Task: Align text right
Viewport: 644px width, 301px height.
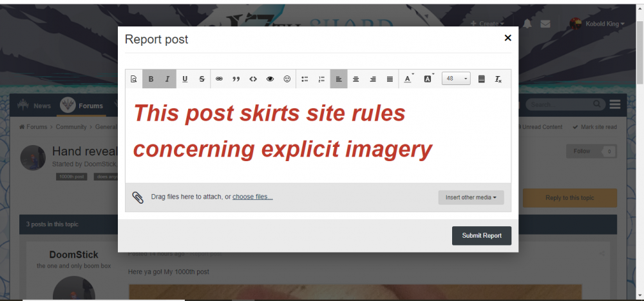Action: click(373, 79)
